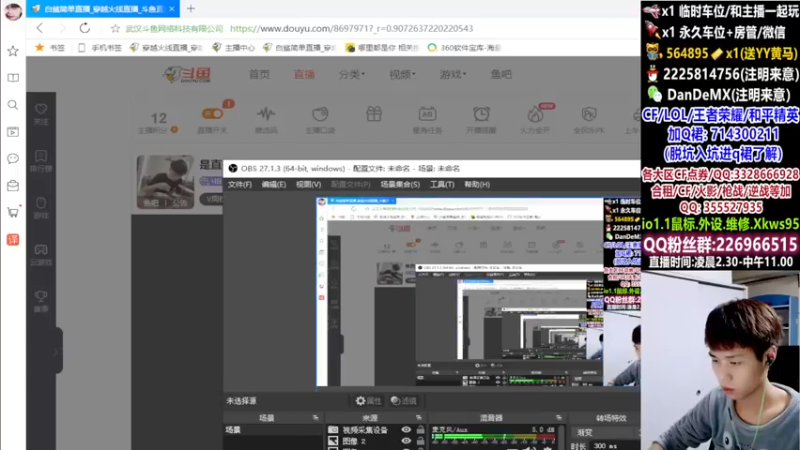Screen dimensions: 800x450
Task: Pop out the OBS 来源 dock
Action: 419,418
